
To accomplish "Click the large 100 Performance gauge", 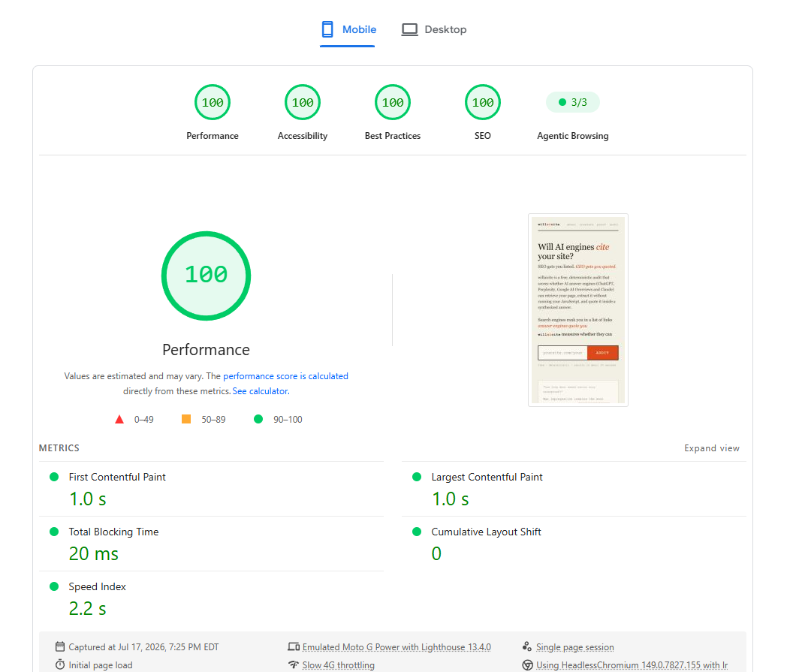I will (206, 276).
